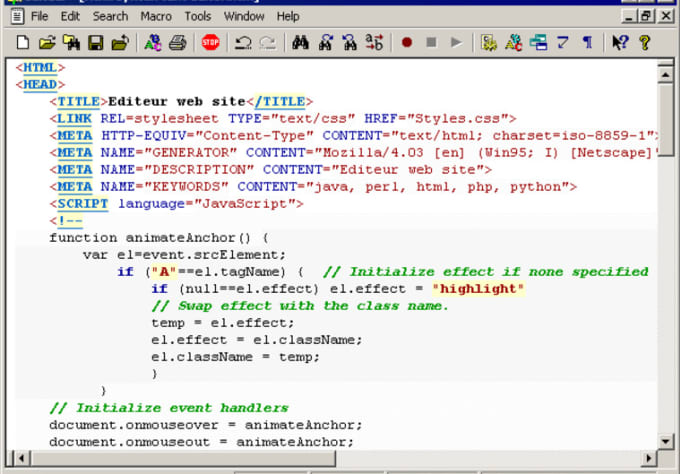
Task: Open the File menu
Action: 39,16
